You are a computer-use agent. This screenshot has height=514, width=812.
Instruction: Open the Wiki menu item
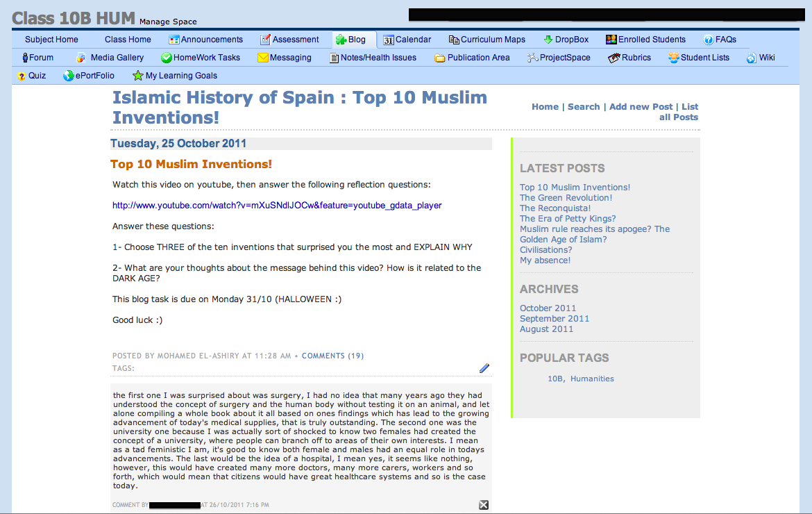coord(766,58)
